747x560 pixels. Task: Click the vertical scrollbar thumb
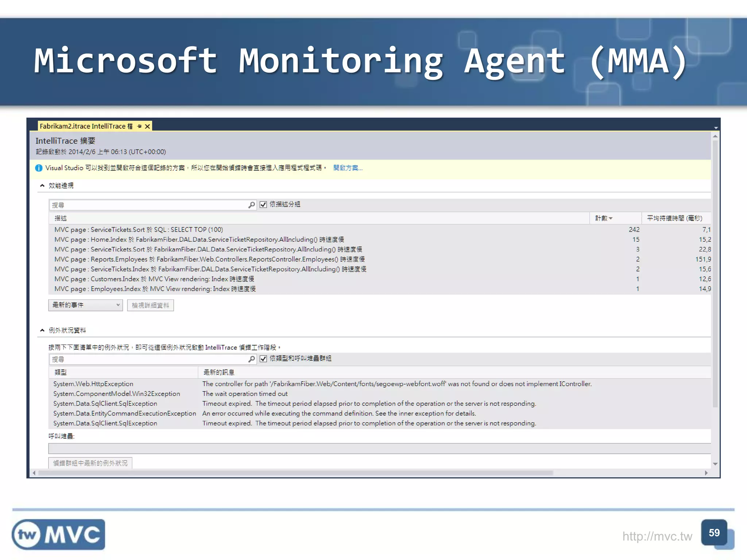point(715,273)
